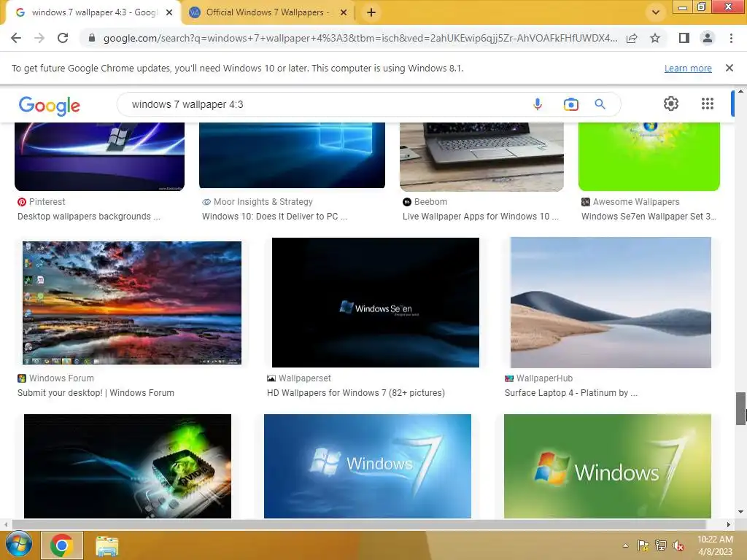747x560 pixels.
Task: Click the address bar URL
Action: [360, 38]
